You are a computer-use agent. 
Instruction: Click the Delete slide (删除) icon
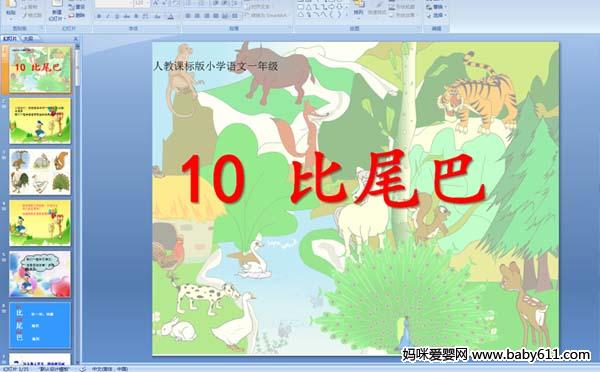[77, 15]
